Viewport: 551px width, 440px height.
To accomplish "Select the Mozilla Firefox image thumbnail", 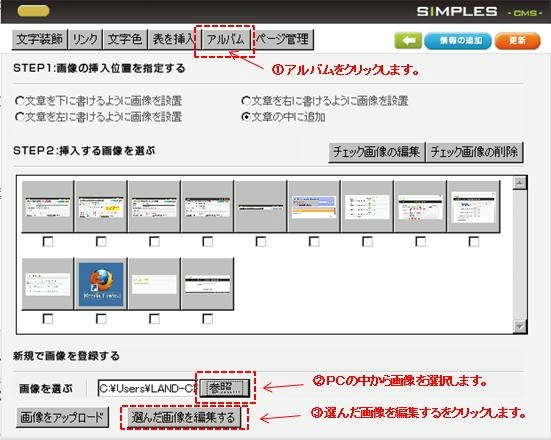I will (101, 284).
